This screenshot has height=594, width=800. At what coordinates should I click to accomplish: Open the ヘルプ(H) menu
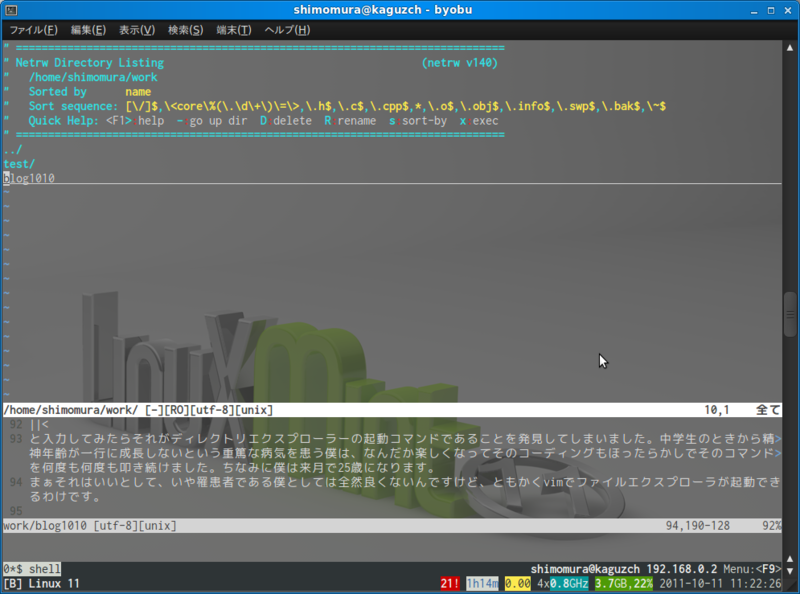pos(287,30)
